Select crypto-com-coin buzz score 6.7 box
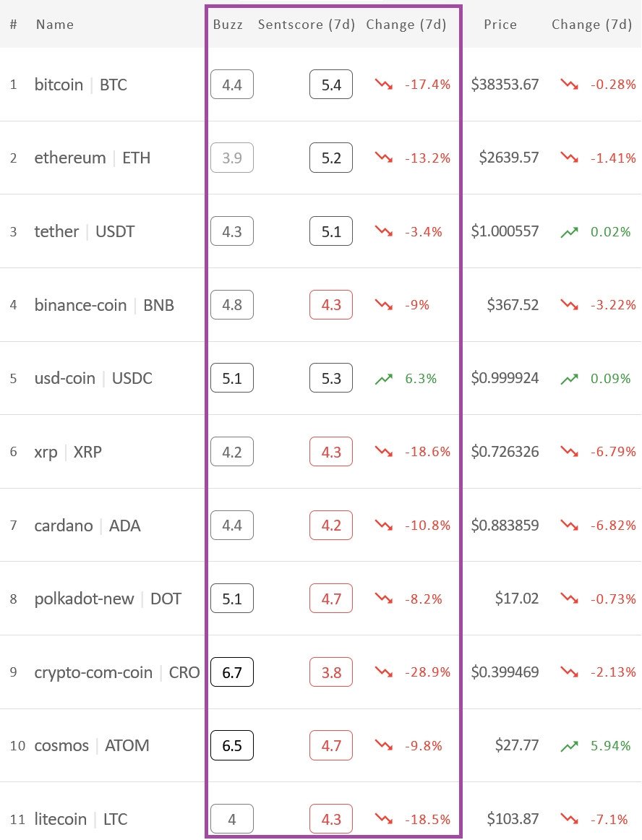Viewport: 642px width, 840px height. pyautogui.click(x=232, y=672)
